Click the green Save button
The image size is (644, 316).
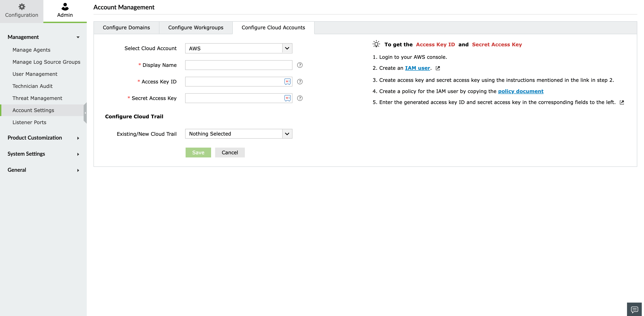tap(198, 153)
